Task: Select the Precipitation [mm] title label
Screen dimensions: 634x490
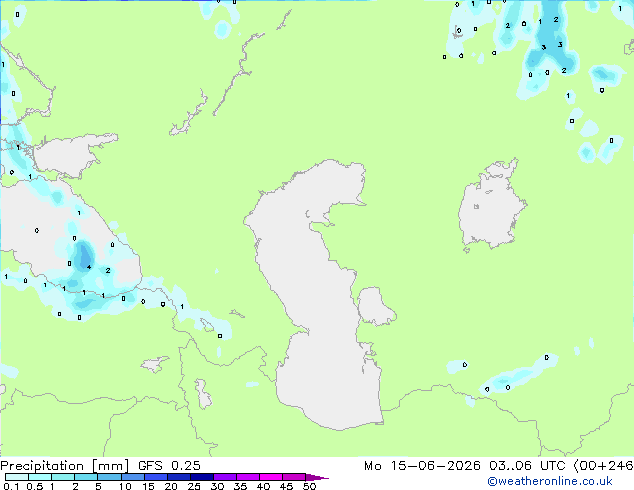Action: [64, 466]
